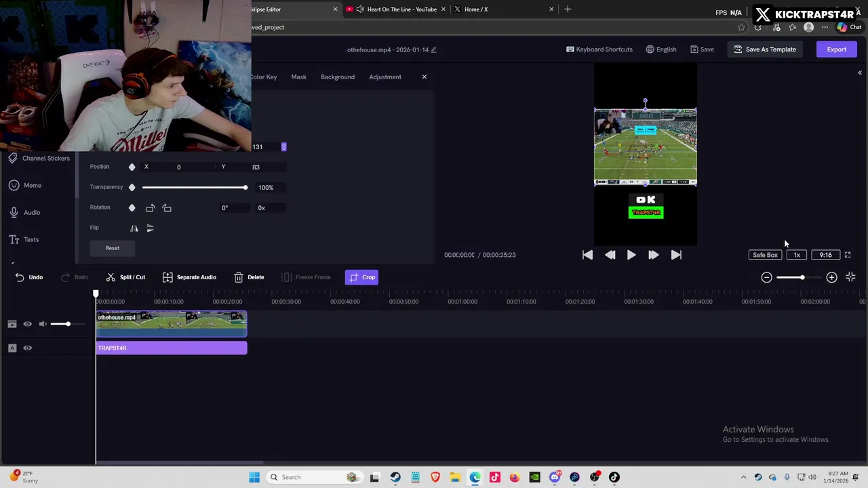The width and height of the screenshot is (868, 488).
Task: Flip the clip vertically
Action: [x=151, y=228]
